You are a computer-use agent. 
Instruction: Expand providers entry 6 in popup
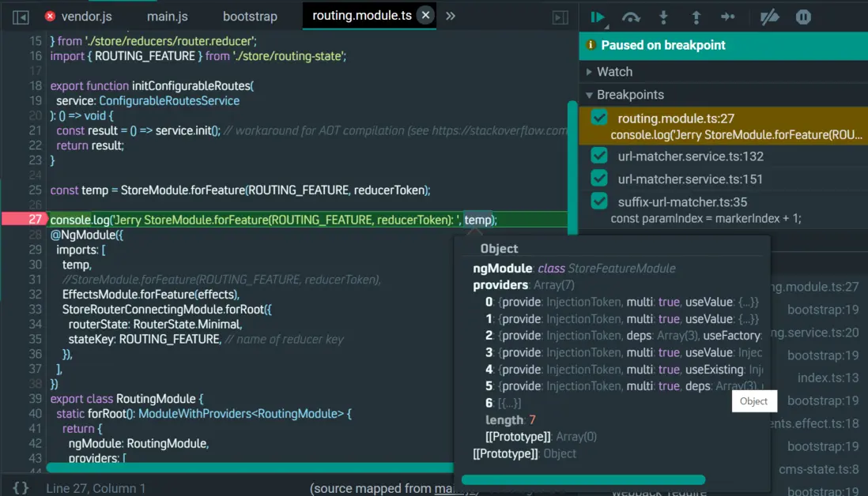click(504, 403)
